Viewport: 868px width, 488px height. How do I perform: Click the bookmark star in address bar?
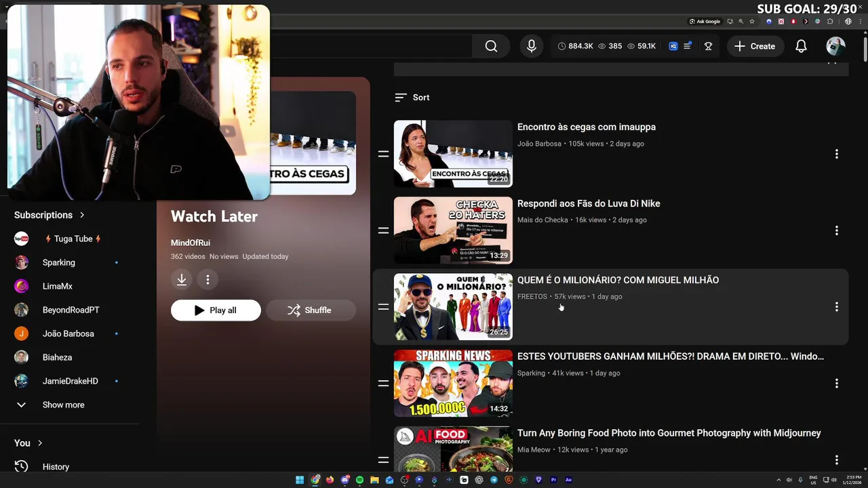(x=751, y=21)
